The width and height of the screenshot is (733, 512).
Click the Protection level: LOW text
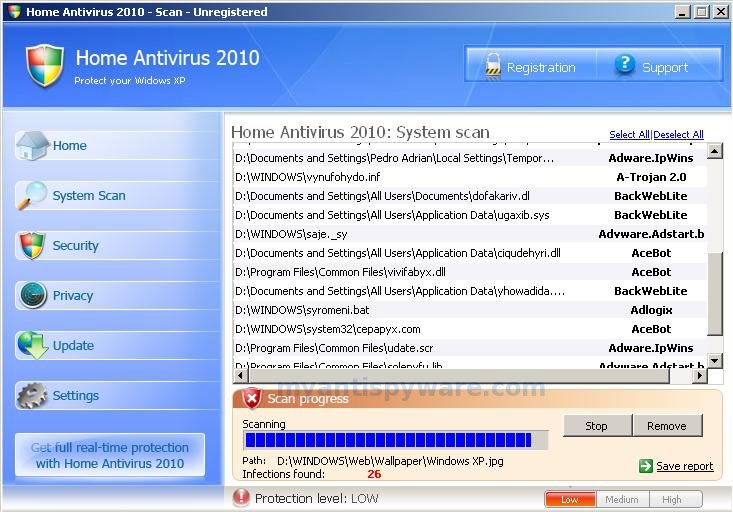[316, 499]
